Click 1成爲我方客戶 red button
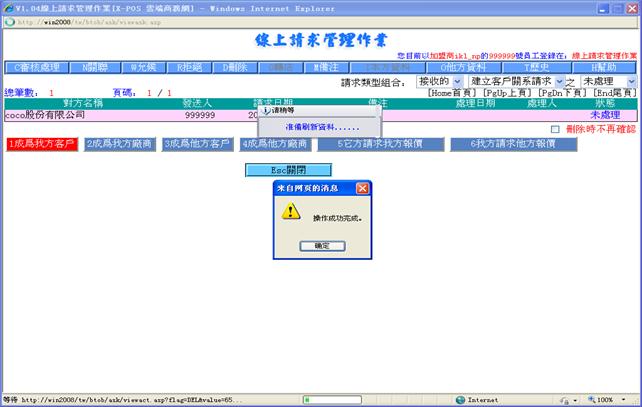This screenshot has width=642, height=407. [41, 144]
